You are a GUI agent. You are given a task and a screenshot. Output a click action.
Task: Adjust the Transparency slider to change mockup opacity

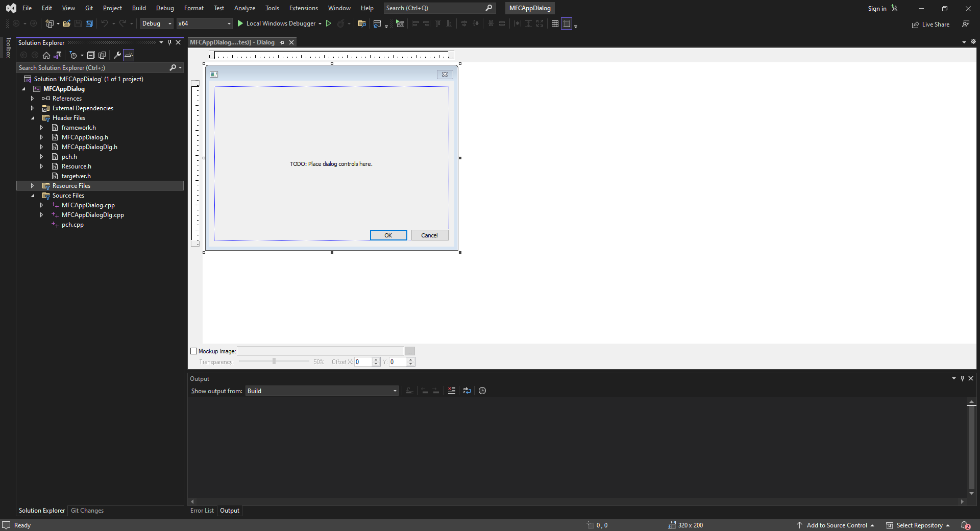click(x=274, y=361)
